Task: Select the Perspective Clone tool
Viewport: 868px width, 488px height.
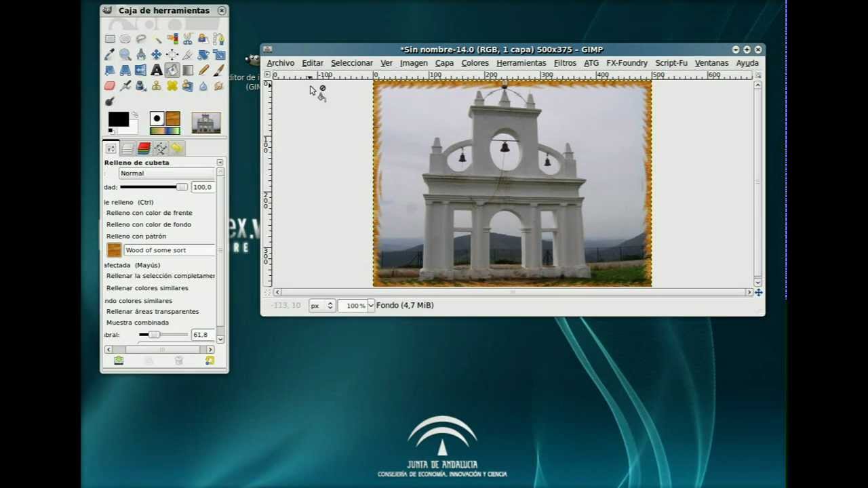Action: click(188, 86)
